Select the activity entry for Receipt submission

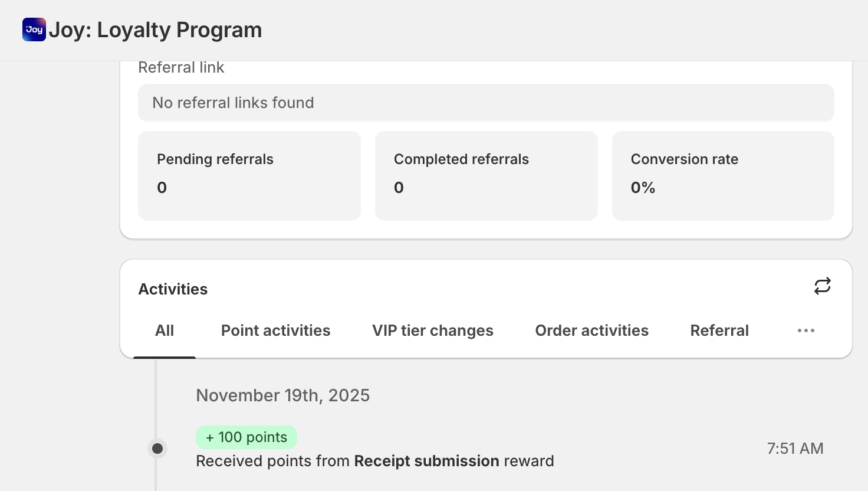[375, 461]
